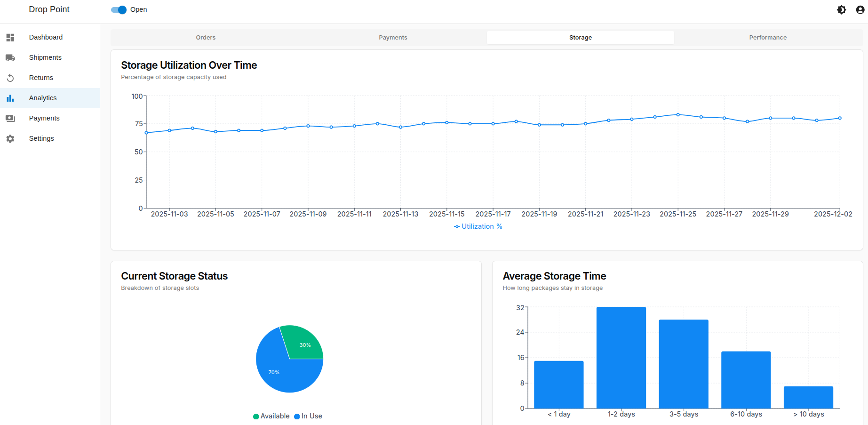
Task: Click the Returns arrow icon
Action: click(x=10, y=78)
